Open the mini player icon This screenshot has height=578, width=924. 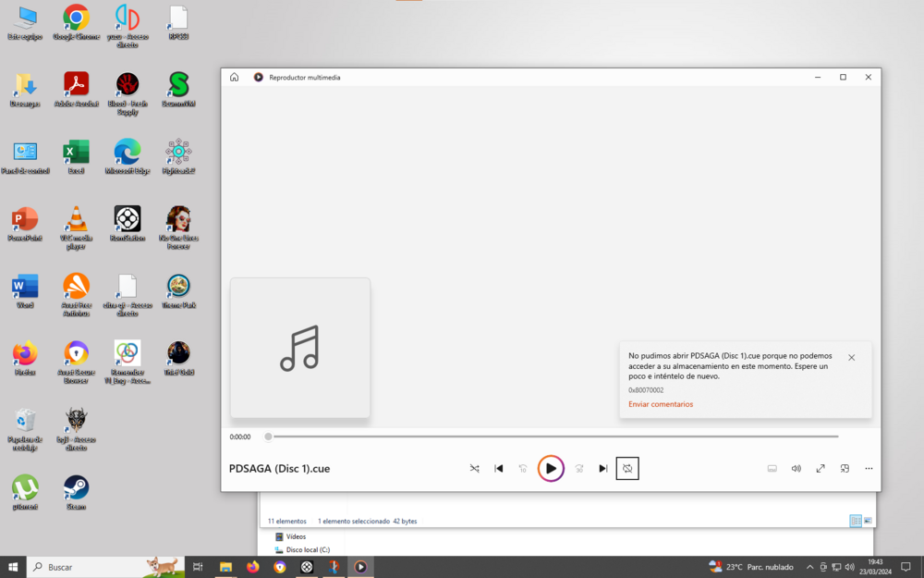[x=844, y=468]
